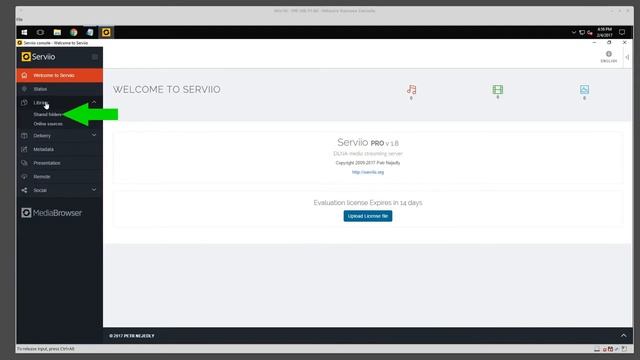Open the Metadata menu item
640x360 pixels.
[60, 149]
